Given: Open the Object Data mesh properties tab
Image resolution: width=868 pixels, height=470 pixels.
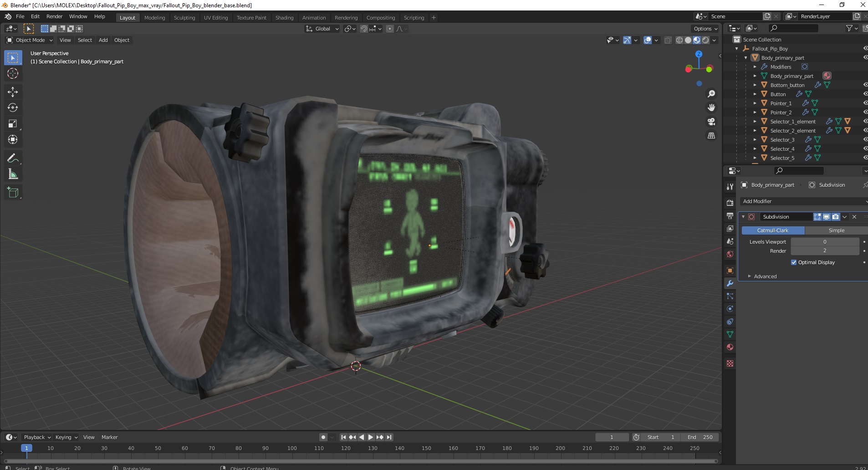Looking at the screenshot, I should [730, 334].
